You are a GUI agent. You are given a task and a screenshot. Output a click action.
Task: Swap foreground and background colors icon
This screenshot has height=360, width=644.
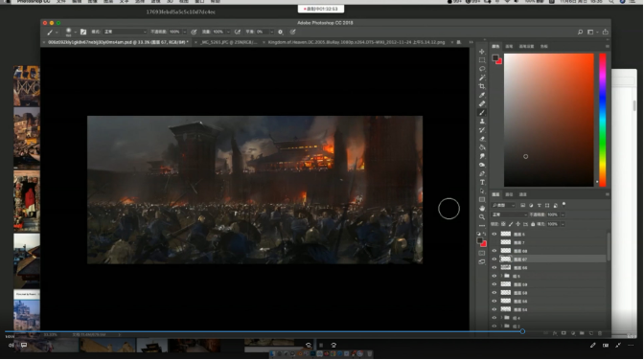(485, 234)
